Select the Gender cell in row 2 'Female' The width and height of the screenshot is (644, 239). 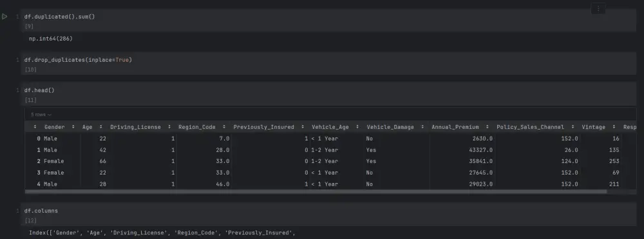click(54, 162)
